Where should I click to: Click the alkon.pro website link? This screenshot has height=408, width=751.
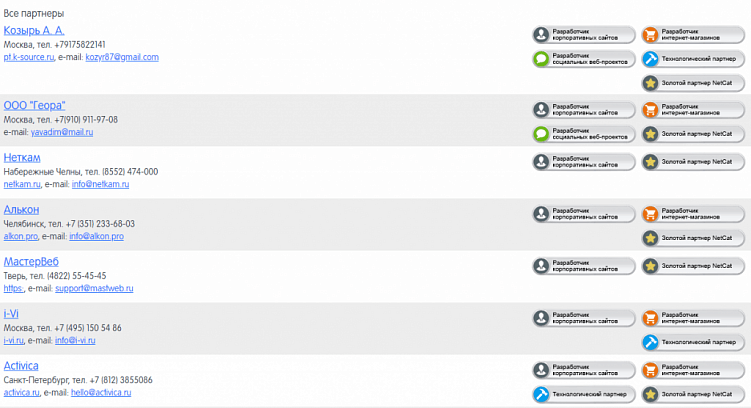(x=20, y=237)
